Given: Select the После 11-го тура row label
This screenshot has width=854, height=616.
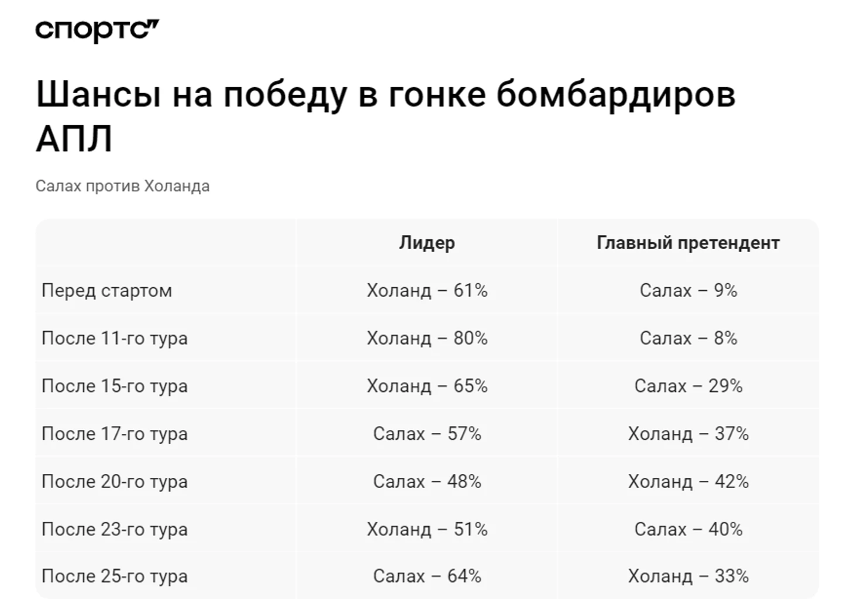Looking at the screenshot, I should [114, 338].
